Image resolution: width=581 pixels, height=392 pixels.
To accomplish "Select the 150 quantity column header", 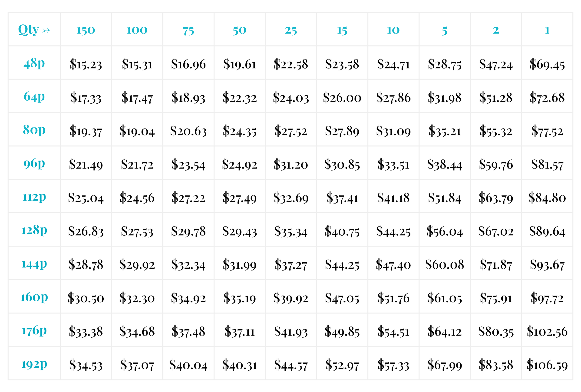I will pos(86,30).
